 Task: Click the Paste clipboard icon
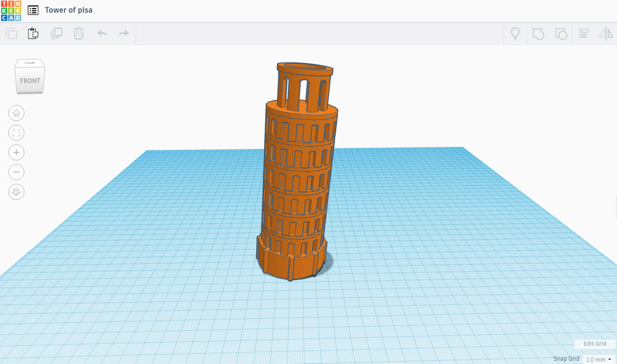pos(33,34)
